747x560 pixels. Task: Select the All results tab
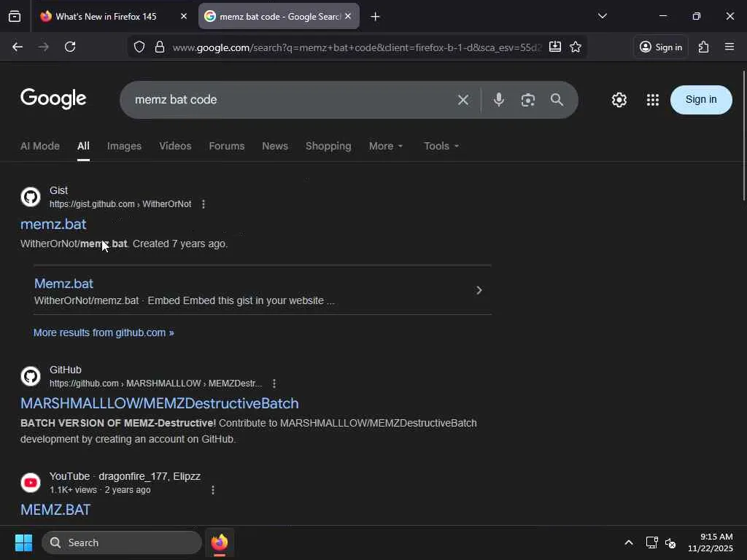83,146
